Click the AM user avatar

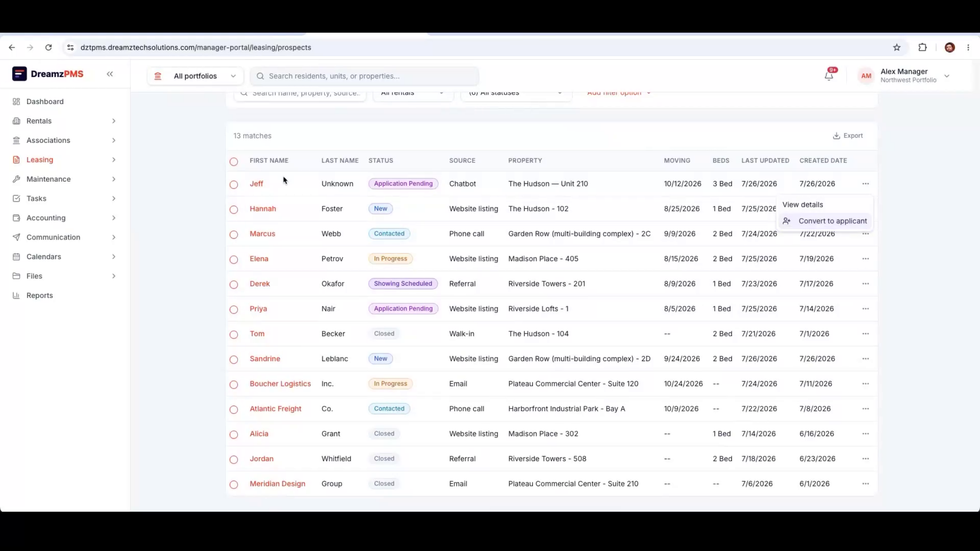click(x=866, y=76)
